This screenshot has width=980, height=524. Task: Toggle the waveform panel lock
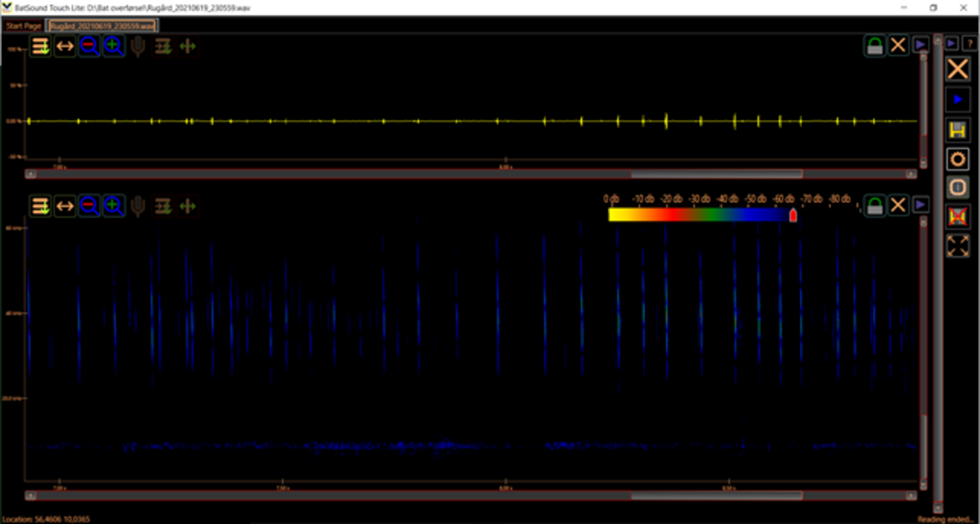tap(874, 46)
